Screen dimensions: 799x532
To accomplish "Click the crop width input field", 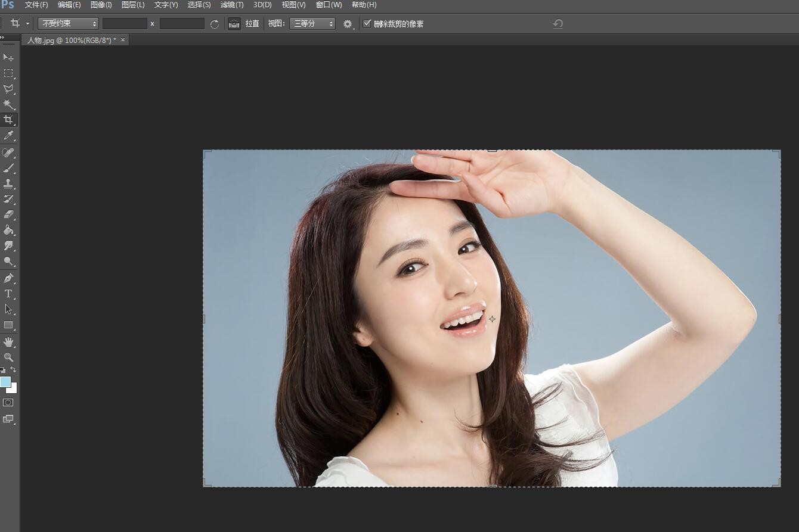I will pos(125,24).
